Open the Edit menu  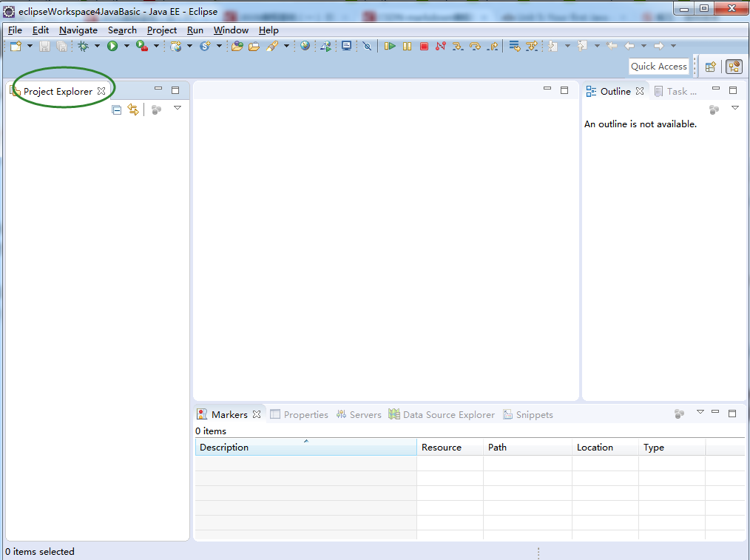coord(41,30)
